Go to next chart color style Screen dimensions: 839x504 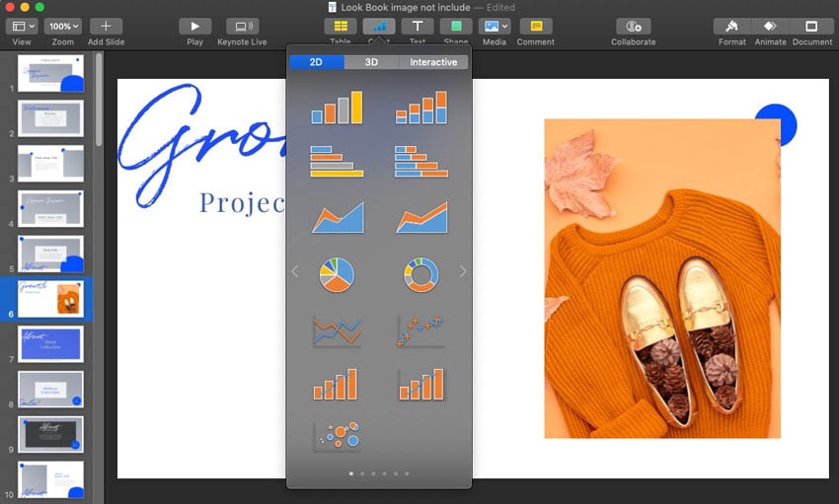click(463, 271)
